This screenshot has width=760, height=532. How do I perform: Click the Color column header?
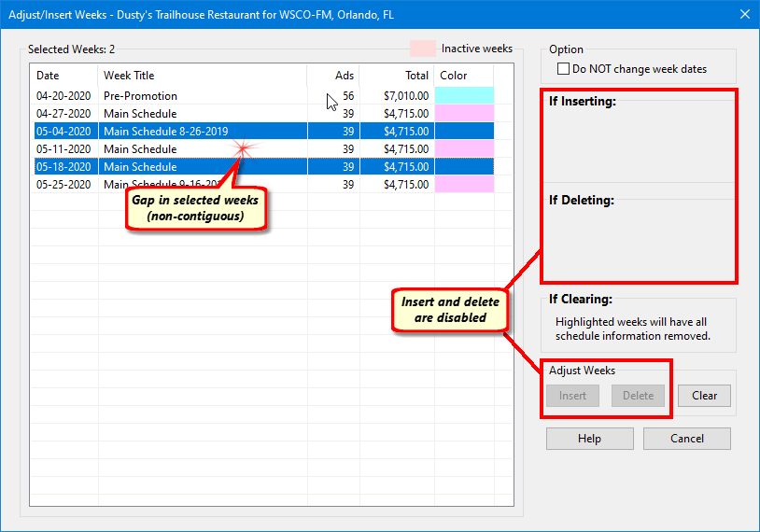coord(454,76)
